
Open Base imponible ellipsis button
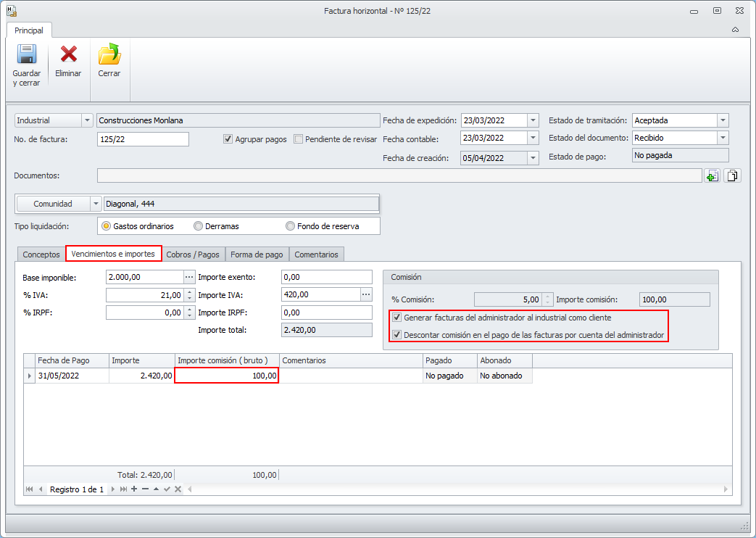click(x=189, y=277)
